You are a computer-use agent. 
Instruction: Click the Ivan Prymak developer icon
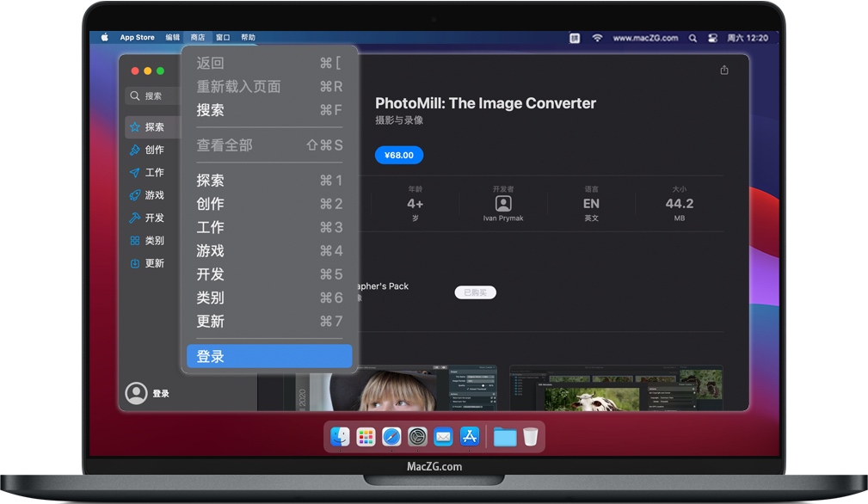coord(503,204)
